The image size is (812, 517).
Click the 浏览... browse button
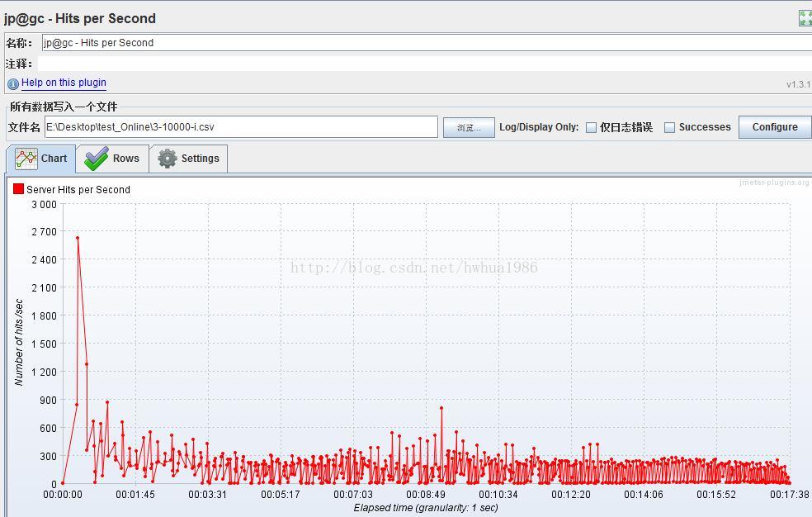[469, 127]
